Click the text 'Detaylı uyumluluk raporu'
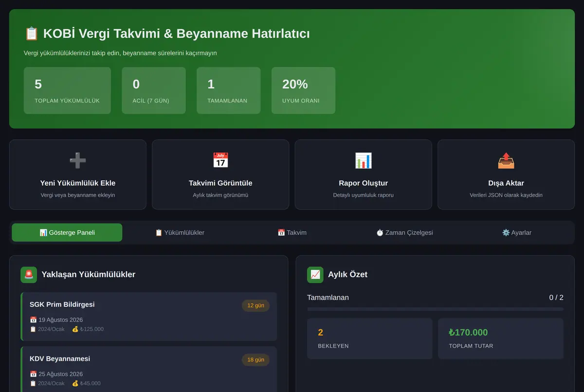584x392 pixels. 363,195
